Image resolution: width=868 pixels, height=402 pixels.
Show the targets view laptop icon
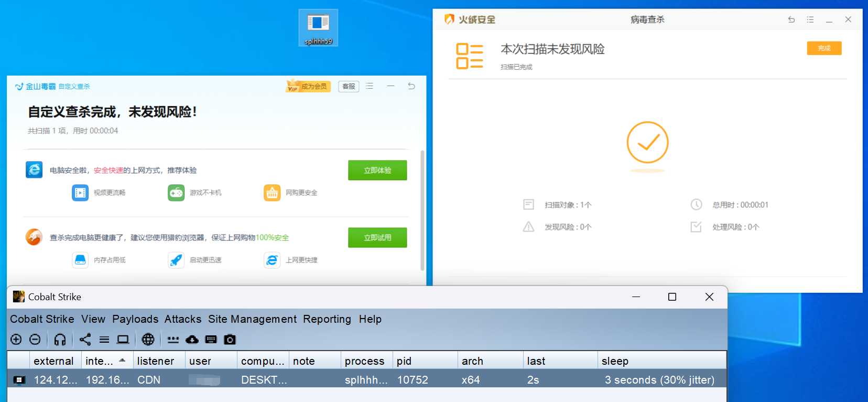[123, 340]
